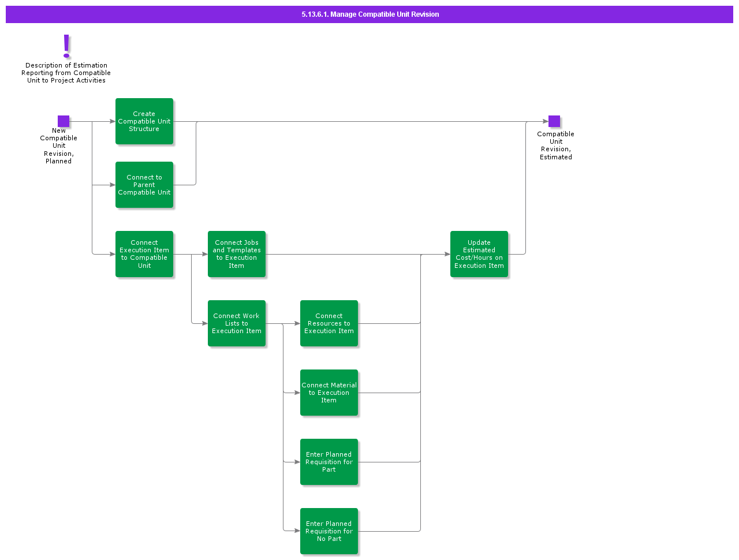Select the Enter Planned Requisition for No Part step
The width and height of the screenshot is (739, 560).
point(329,531)
